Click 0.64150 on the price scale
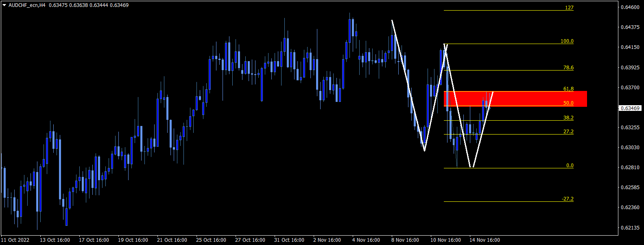644x245 pixels. (630, 47)
